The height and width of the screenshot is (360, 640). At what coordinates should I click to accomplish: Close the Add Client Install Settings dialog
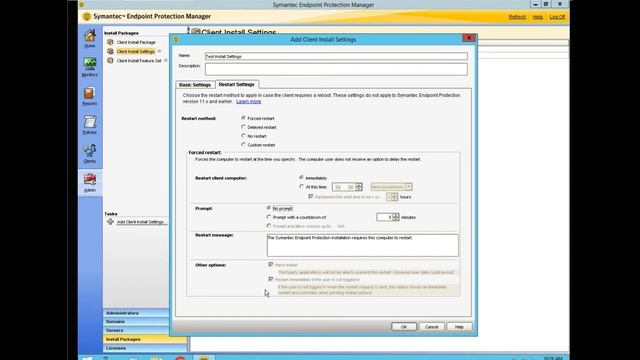(x=469, y=38)
